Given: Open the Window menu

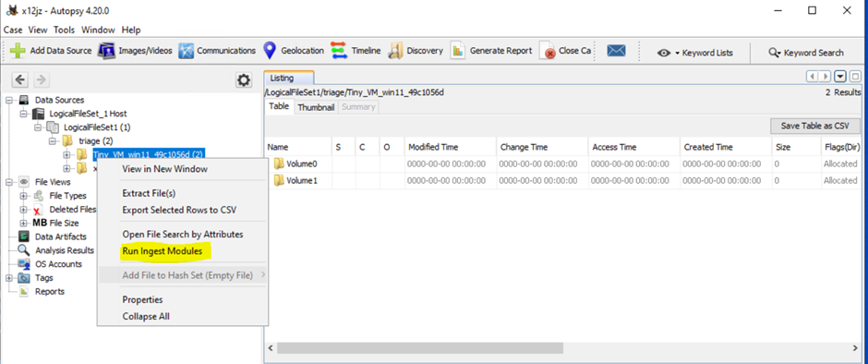Looking at the screenshot, I should pyautogui.click(x=98, y=30).
